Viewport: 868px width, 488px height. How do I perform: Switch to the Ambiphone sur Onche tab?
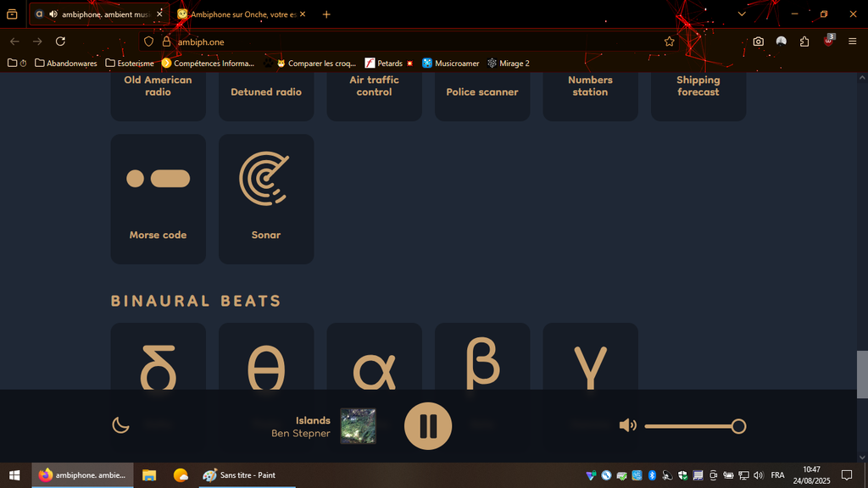(x=242, y=14)
